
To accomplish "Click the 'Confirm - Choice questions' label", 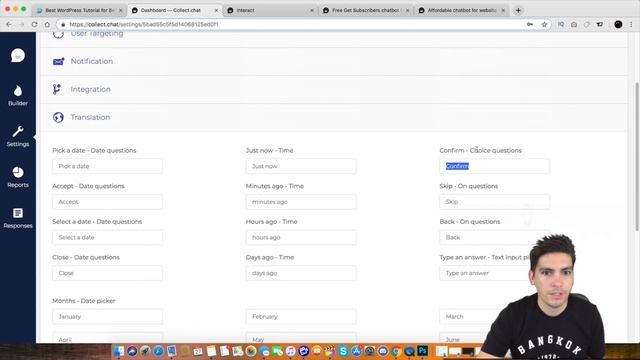I will pos(480,151).
